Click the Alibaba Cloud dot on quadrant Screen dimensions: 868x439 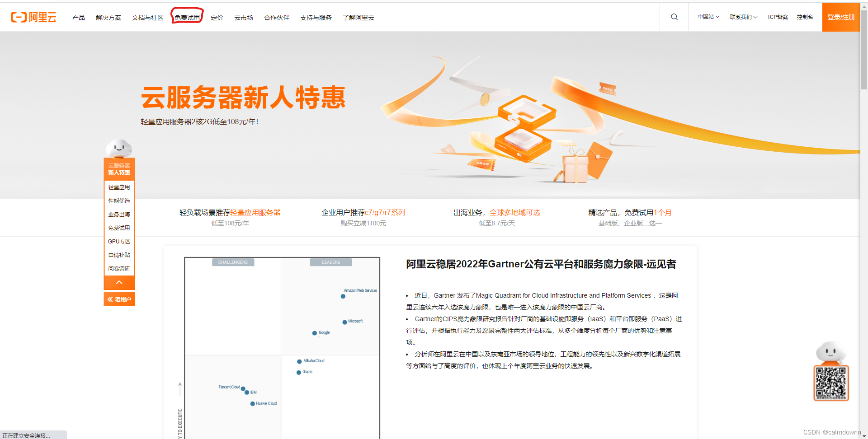[x=299, y=361]
